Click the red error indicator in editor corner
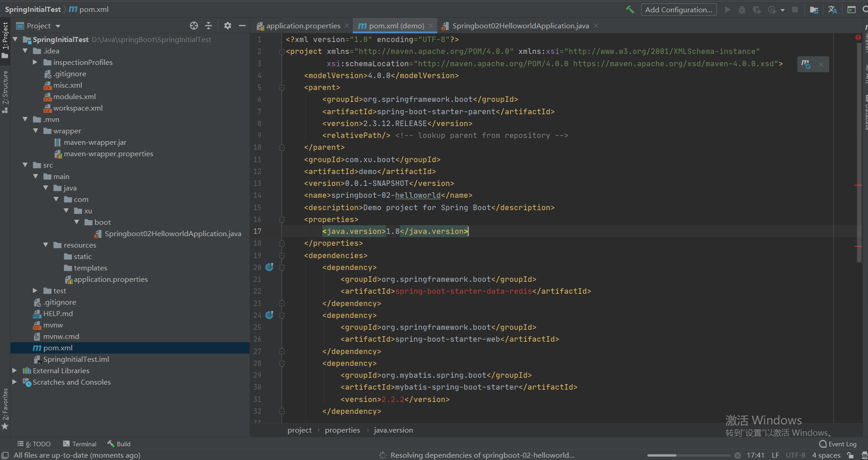 coord(858,37)
